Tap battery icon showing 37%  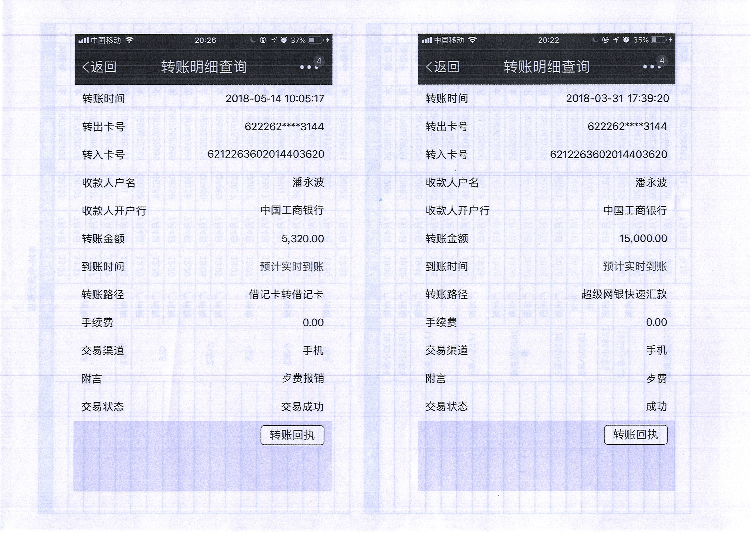tap(316, 40)
